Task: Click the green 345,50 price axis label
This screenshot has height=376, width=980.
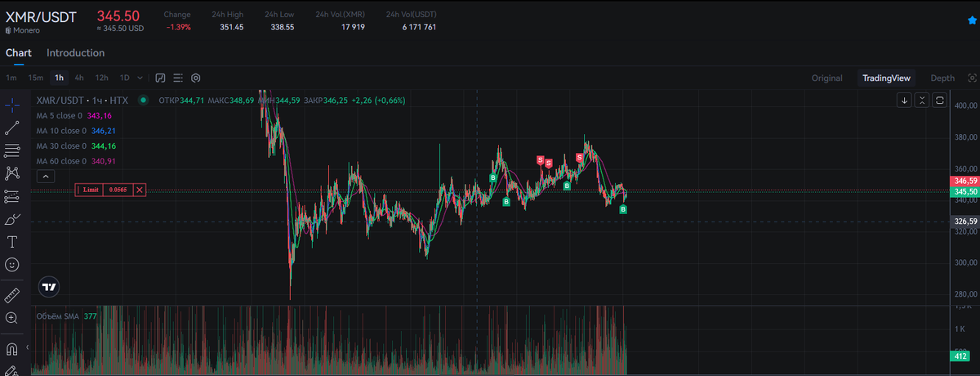Action: point(965,191)
